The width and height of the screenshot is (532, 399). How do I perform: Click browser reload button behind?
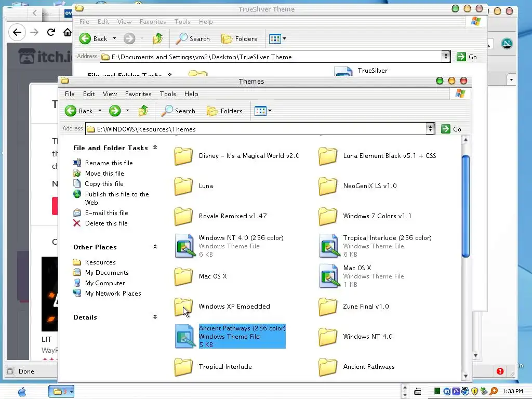tap(51, 32)
